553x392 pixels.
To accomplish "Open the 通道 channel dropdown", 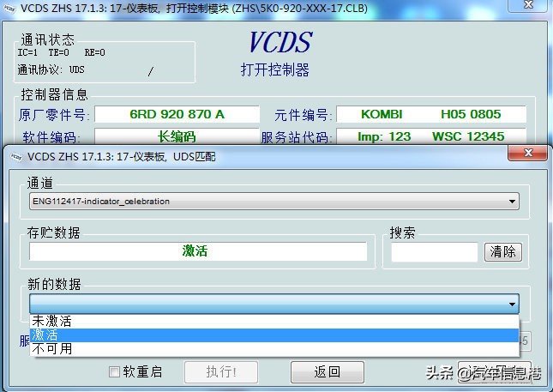I will [274, 202].
